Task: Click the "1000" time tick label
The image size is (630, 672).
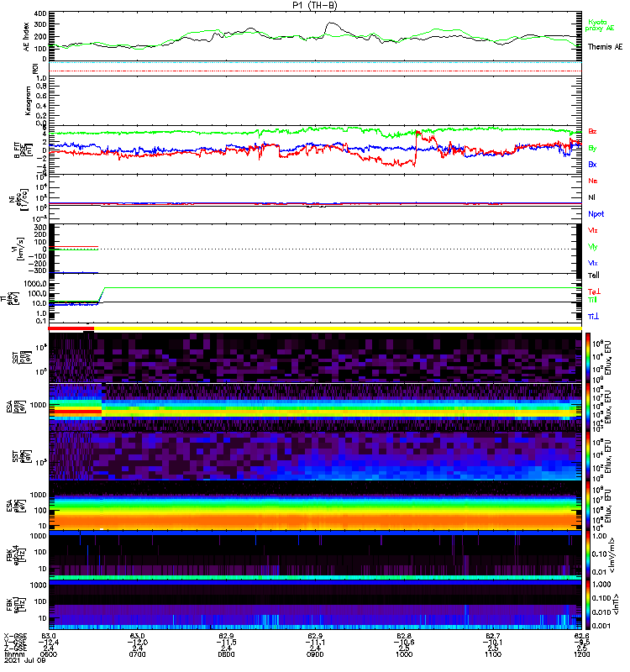Action: (x=404, y=654)
